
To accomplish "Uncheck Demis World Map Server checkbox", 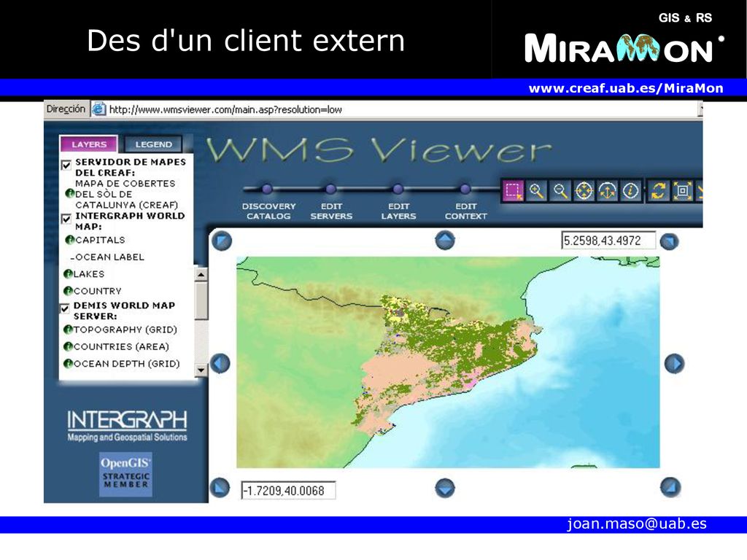I will pyautogui.click(x=65, y=308).
